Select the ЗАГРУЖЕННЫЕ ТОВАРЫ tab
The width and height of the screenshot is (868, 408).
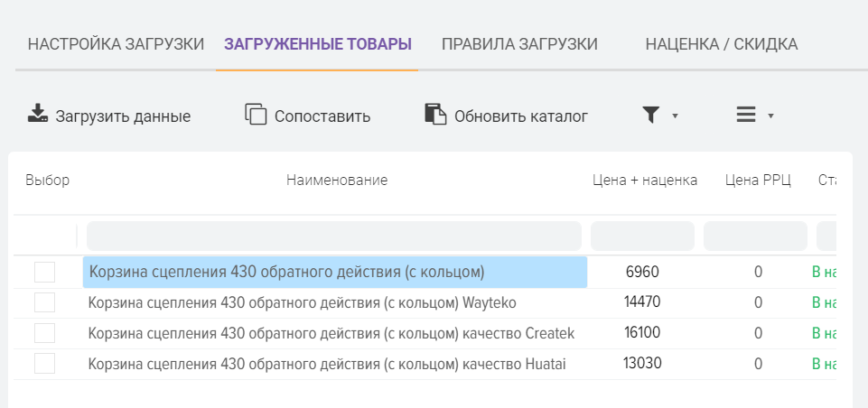click(317, 44)
